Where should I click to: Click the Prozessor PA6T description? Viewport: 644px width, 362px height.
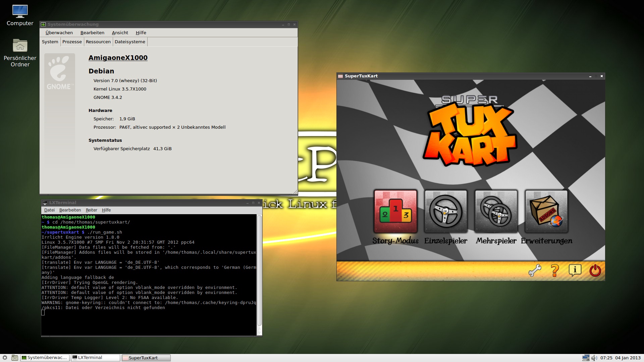172,127
